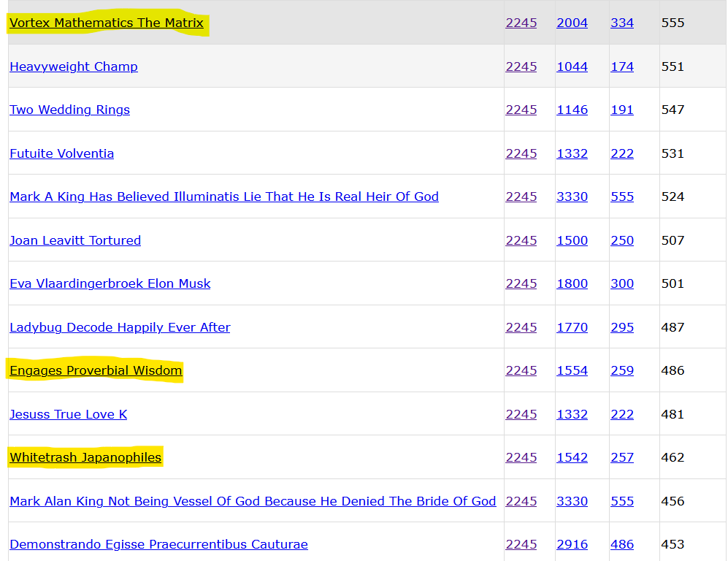
Task: Click the 1800 link in Eva Vlaardingerbroek row
Action: click(x=572, y=283)
